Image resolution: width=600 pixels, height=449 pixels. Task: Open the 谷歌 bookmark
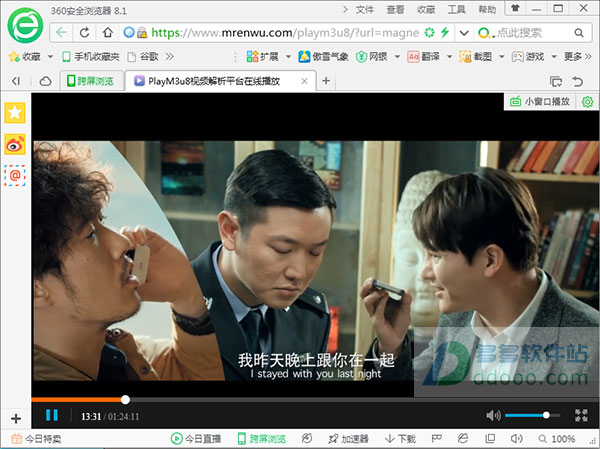click(x=143, y=57)
